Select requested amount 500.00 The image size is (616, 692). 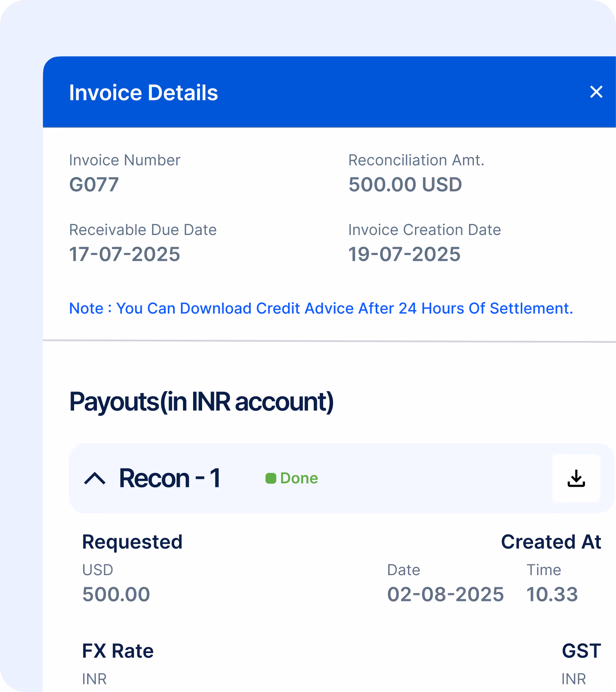[116, 594]
